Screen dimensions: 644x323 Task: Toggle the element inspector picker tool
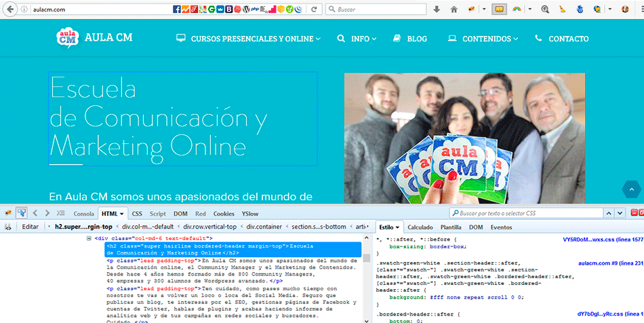[x=22, y=213]
